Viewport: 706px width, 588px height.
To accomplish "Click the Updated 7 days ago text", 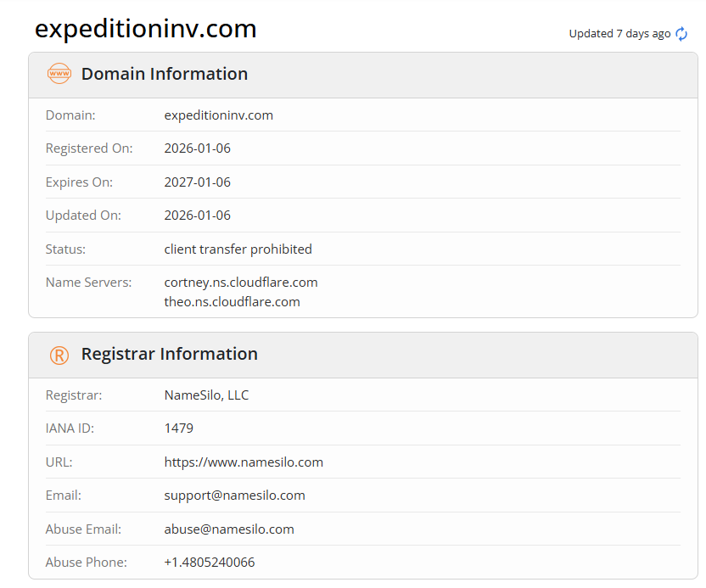I will point(619,34).
